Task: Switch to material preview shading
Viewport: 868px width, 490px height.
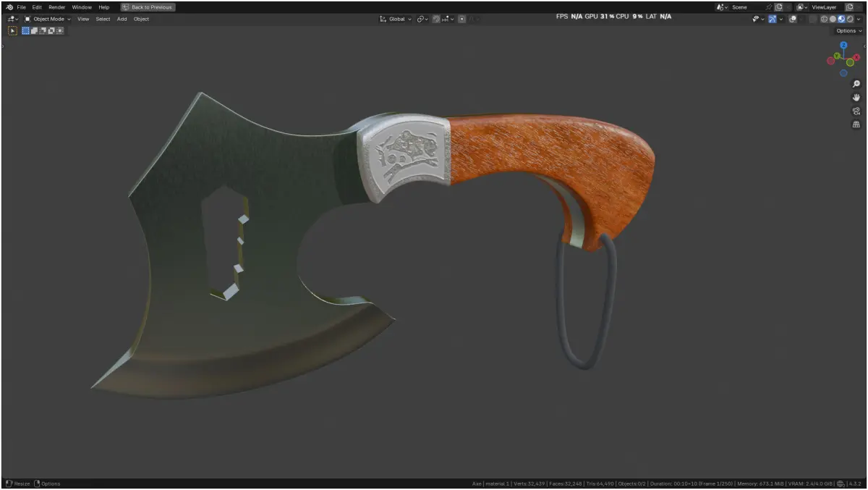Action: pos(841,19)
